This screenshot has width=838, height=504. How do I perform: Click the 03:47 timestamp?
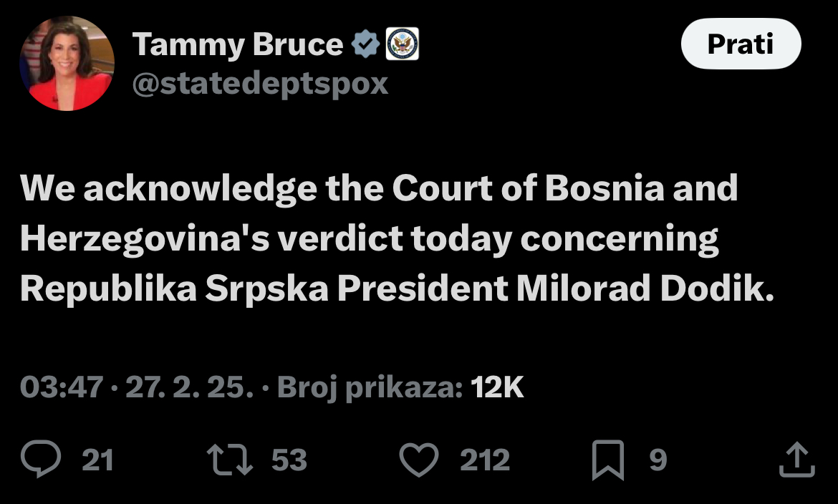pos(62,387)
